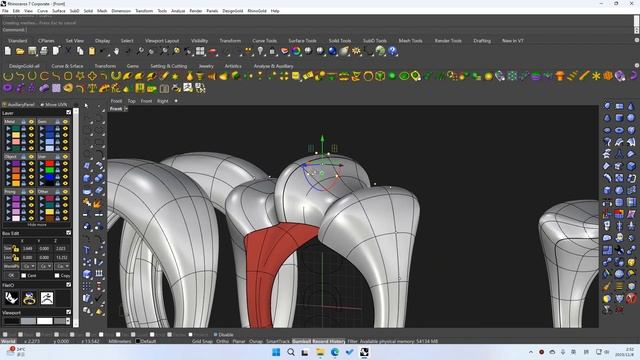Click the Open folder icon
The height and width of the screenshot is (360, 640).
[20, 51]
